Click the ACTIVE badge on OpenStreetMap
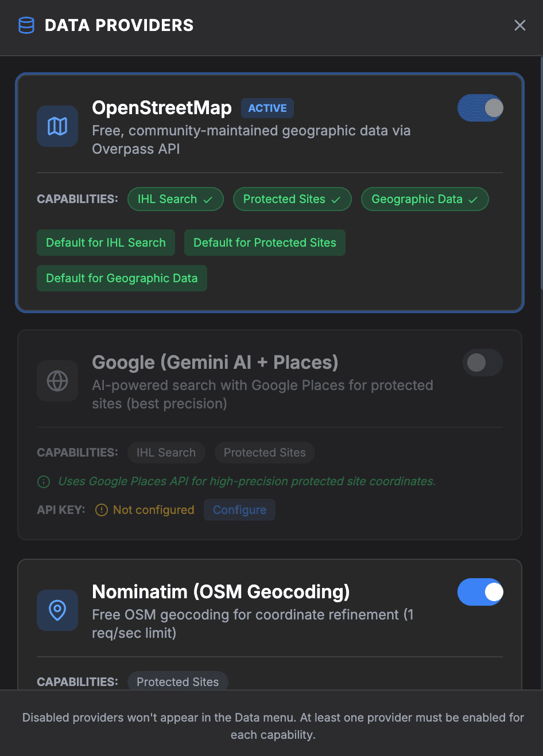This screenshot has height=756, width=543. [x=267, y=108]
